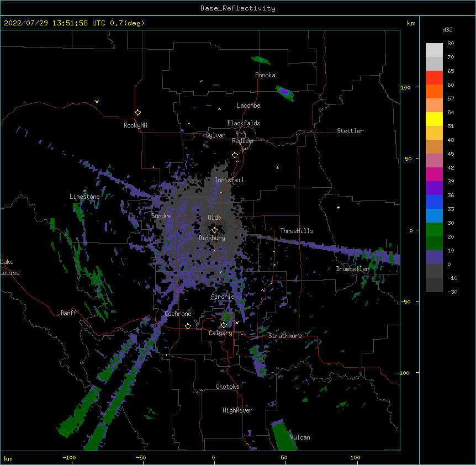Viewport: 476px width, 465px height.
Task: Click the green echo block beside Vulcan
Action: [x=283, y=435]
